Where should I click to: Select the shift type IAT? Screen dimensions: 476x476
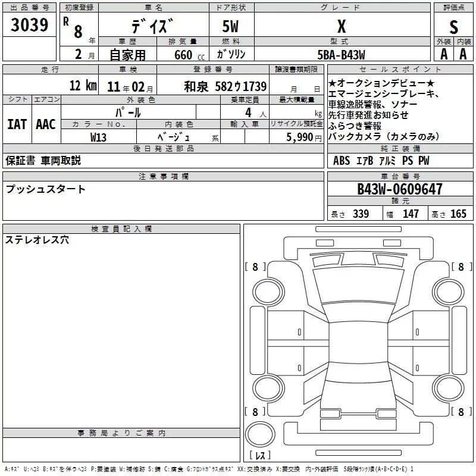click(x=17, y=124)
